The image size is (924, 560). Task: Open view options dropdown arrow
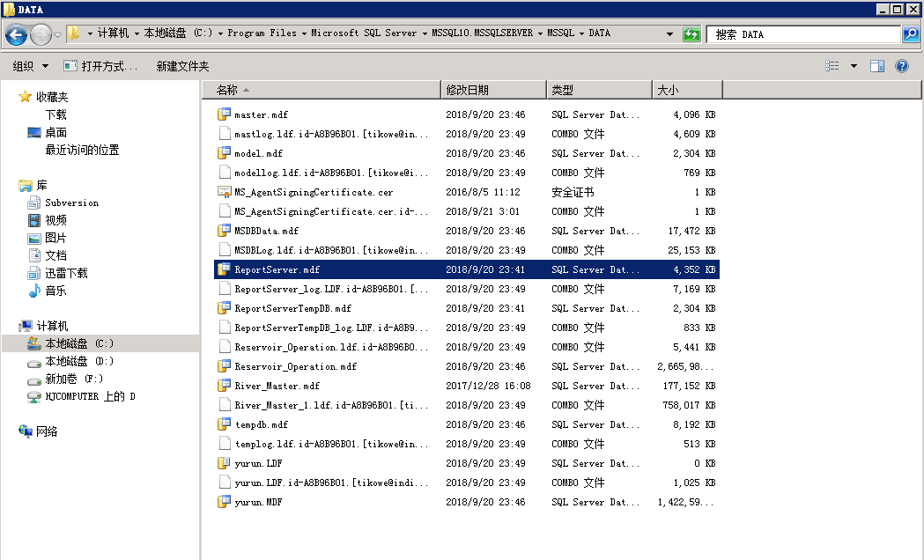[854, 66]
